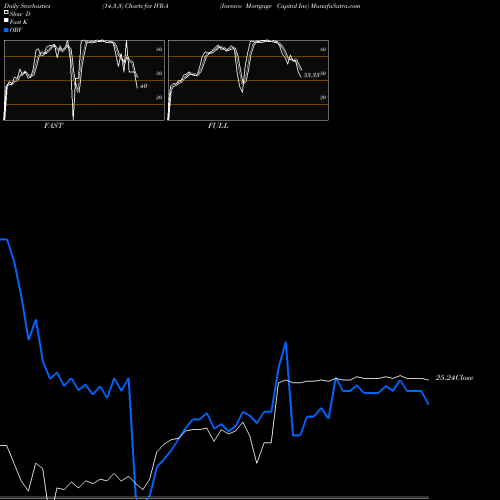The width and height of the screenshot is (500, 500).
Task: Select the 'OBV' legend label
Action: click(16, 30)
